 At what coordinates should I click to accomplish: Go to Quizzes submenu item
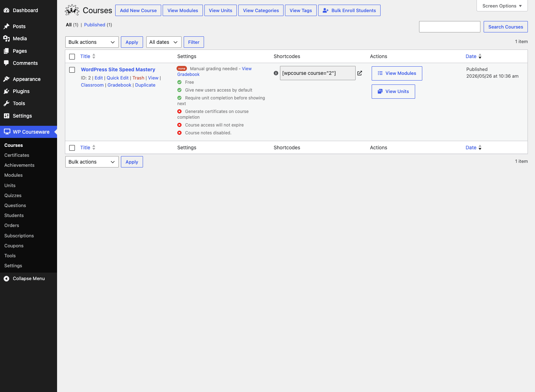13,196
